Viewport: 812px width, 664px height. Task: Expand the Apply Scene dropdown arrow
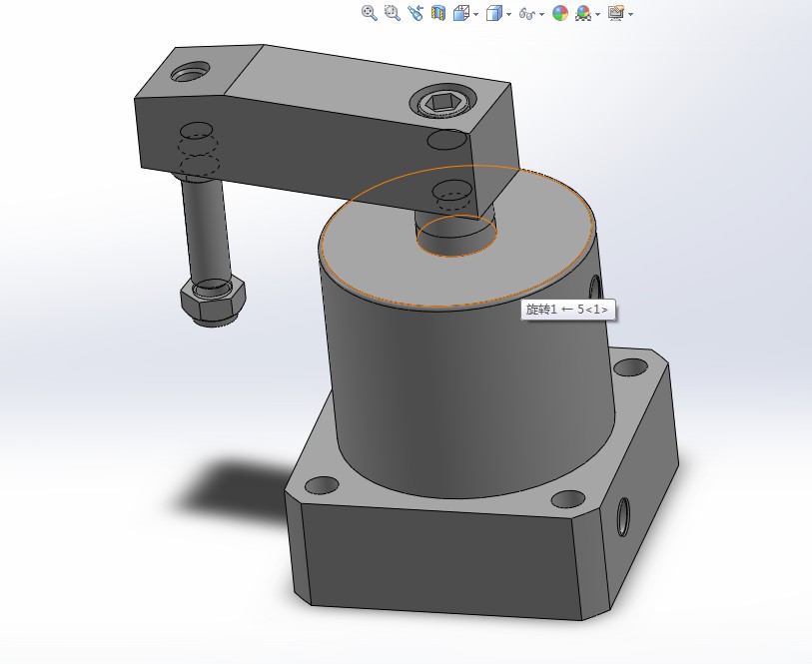[597, 14]
